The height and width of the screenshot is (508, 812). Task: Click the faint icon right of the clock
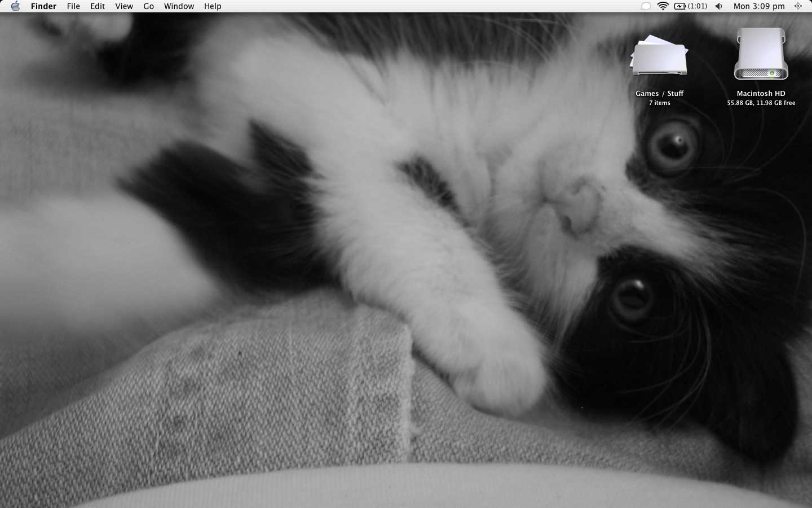point(798,6)
